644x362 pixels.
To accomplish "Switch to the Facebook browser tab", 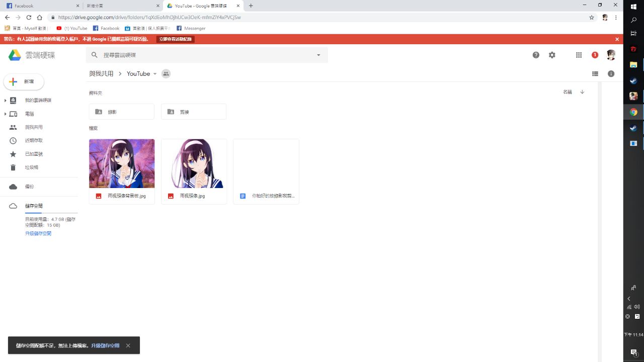I will (42, 6).
